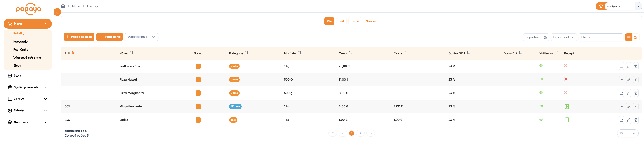Expand Zprávy sidebar section
This screenshot has width=644, height=141.
coord(28,99)
